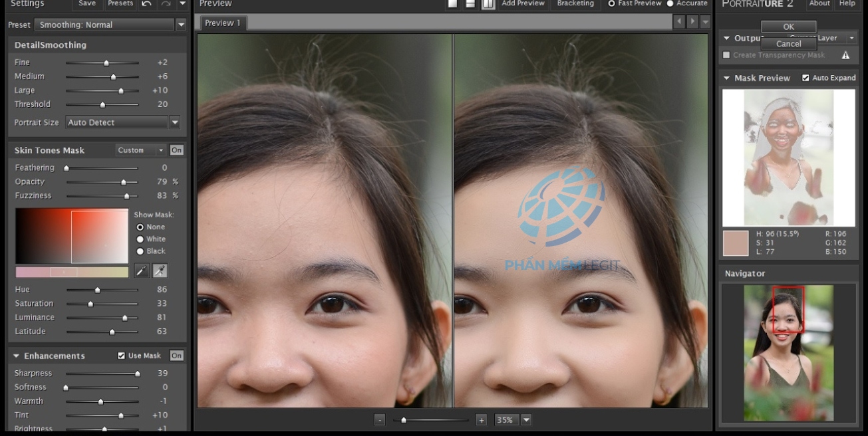
Task: Disable the Use Mask checkbox
Action: point(121,356)
